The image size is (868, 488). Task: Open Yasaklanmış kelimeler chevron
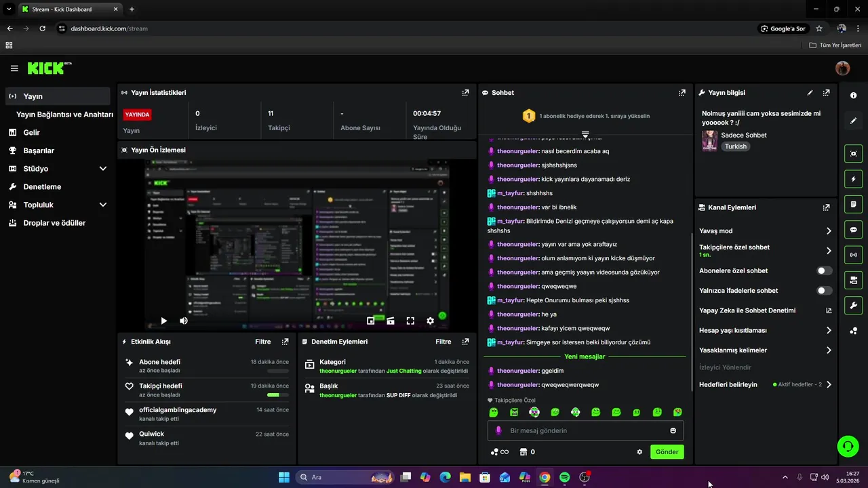click(829, 350)
